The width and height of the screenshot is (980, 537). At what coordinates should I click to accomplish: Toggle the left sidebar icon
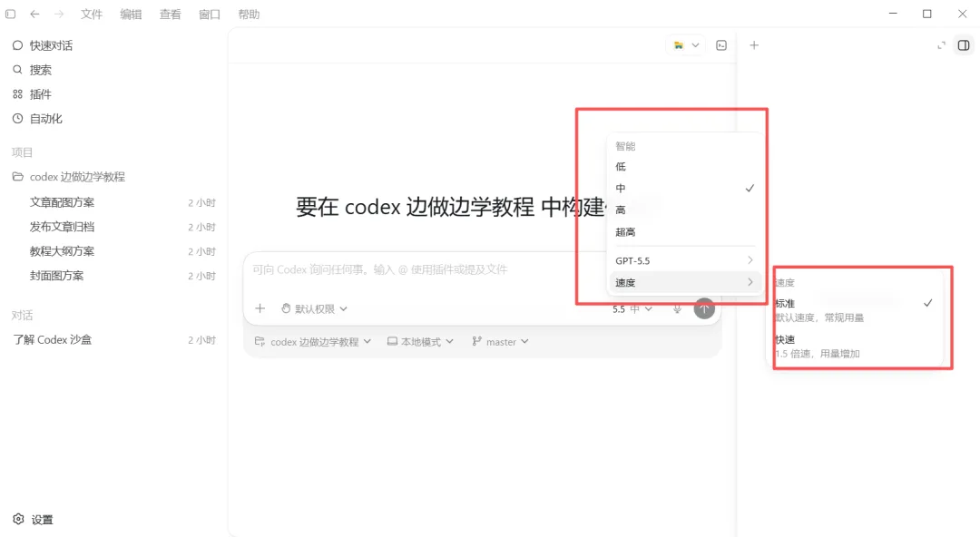tap(11, 14)
